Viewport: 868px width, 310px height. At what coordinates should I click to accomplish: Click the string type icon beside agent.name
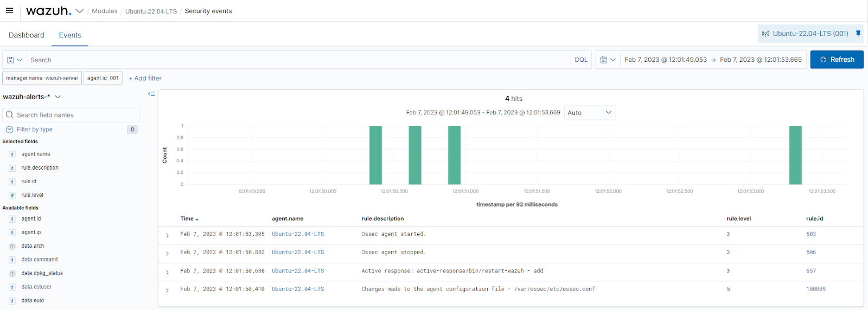[x=12, y=154]
